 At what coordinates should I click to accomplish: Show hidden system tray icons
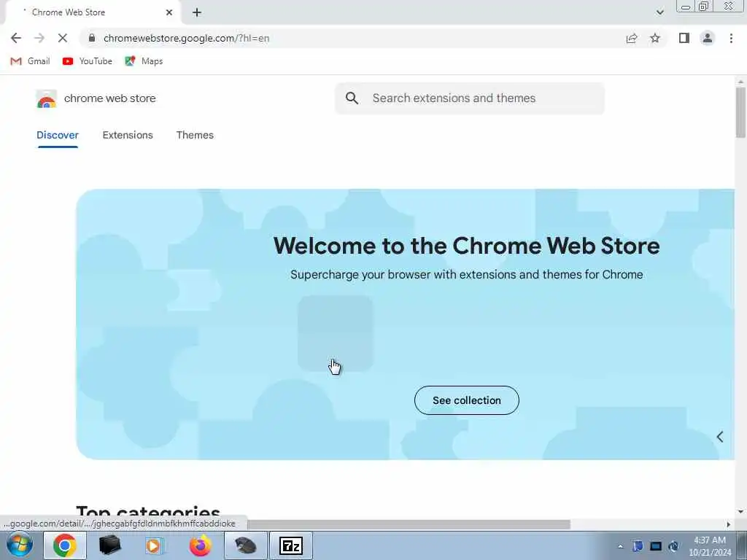(620, 546)
